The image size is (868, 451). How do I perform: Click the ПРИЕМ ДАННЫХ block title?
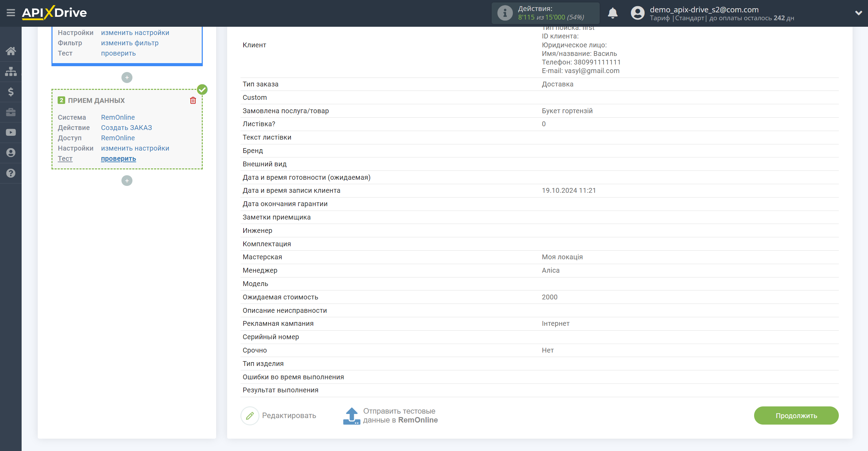point(96,100)
